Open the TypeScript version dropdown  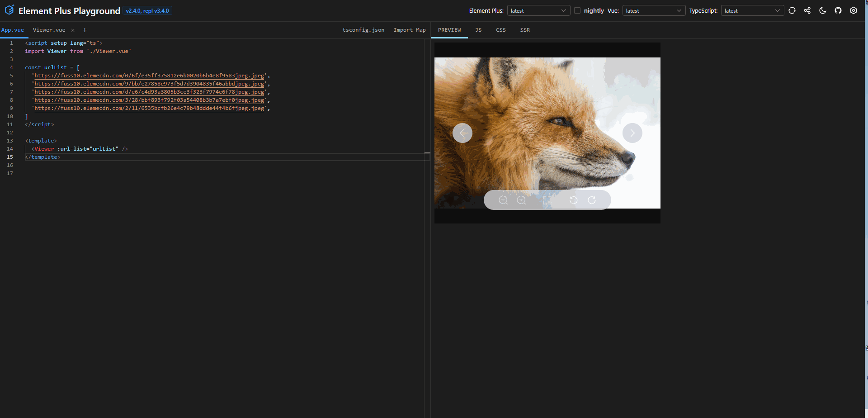point(752,10)
